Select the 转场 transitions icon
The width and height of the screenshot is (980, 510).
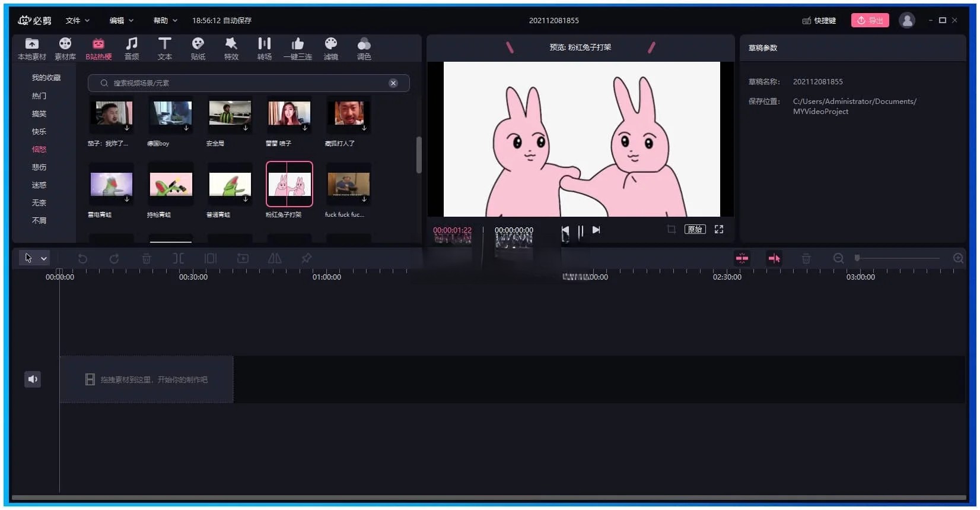[x=264, y=48]
